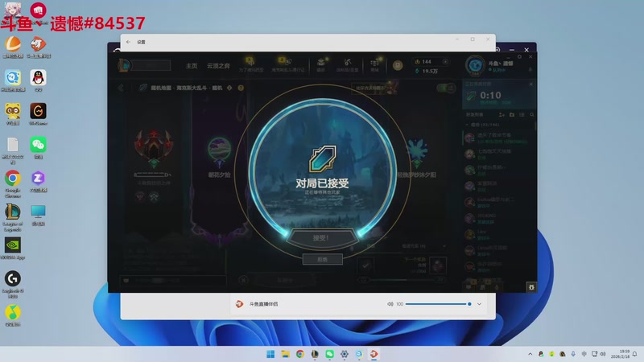Open Google Chrome desktop shortcut

(x=13, y=183)
